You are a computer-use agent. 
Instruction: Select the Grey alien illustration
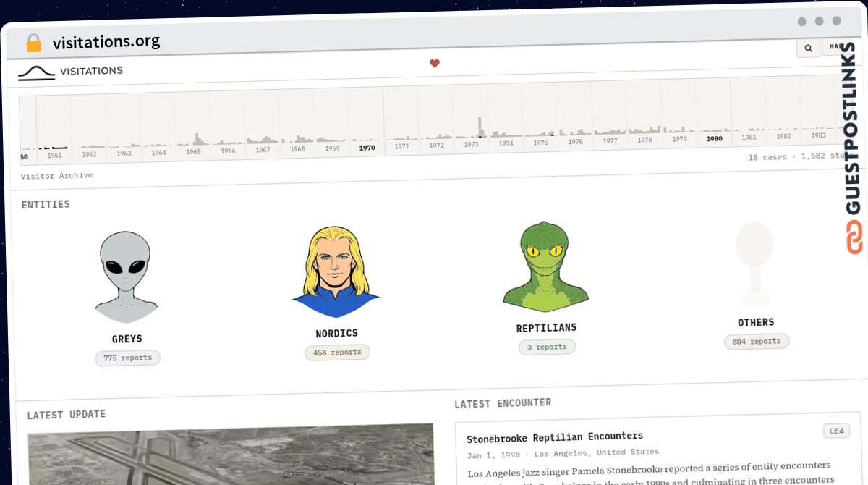[x=127, y=277]
